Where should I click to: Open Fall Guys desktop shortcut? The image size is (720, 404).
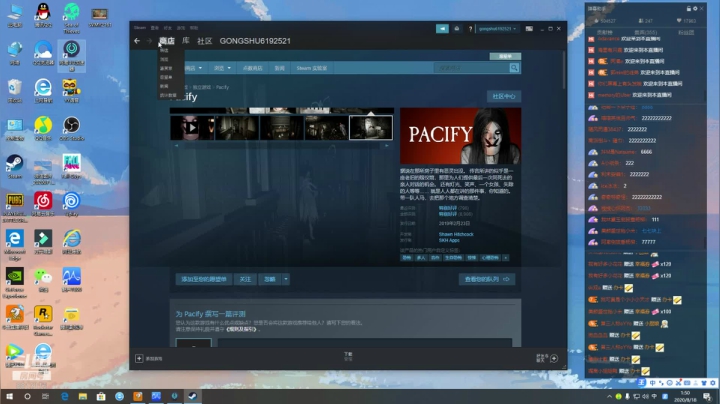click(72, 166)
